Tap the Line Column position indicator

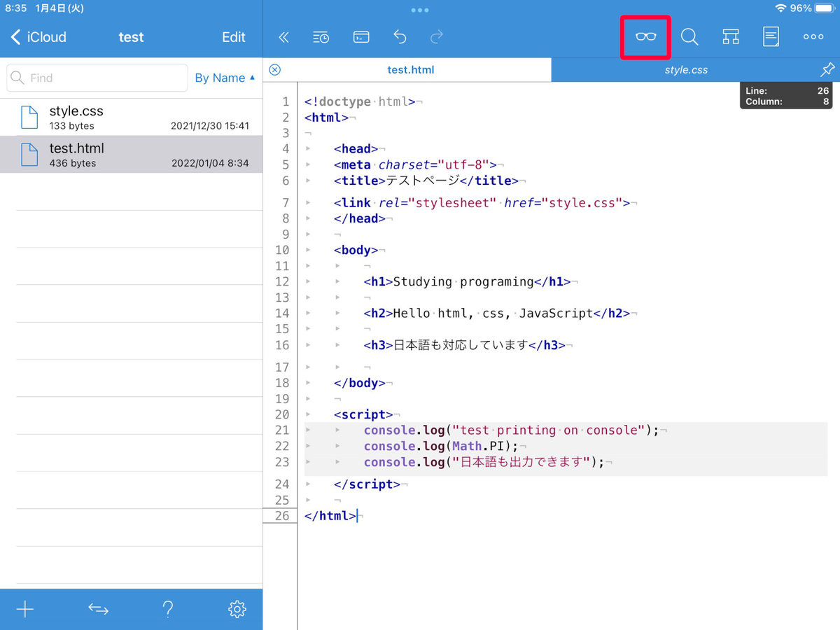tap(787, 96)
